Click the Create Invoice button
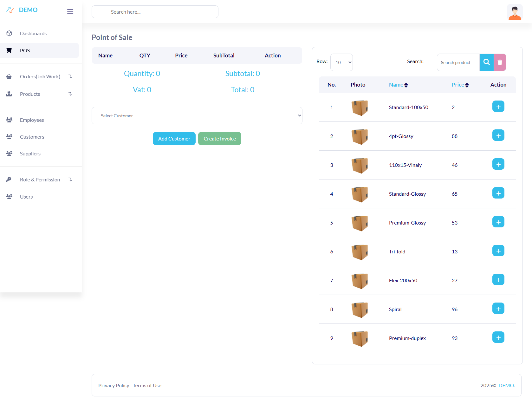This screenshot has width=532, height=398. (219, 139)
